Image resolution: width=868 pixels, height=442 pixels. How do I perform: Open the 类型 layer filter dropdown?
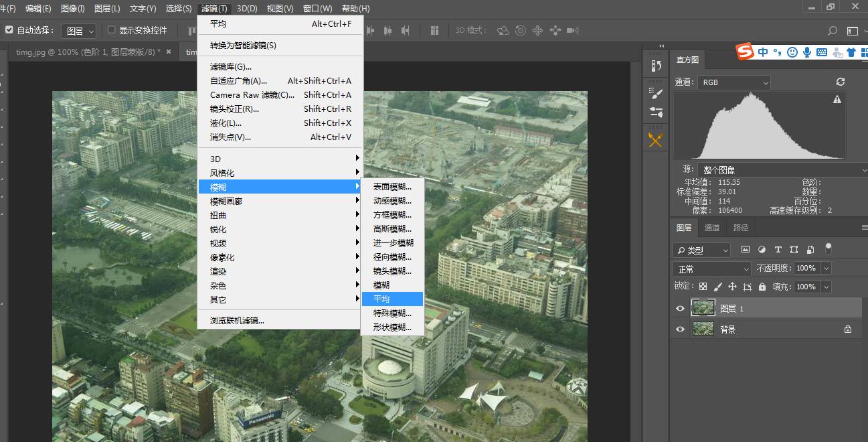tap(701, 250)
